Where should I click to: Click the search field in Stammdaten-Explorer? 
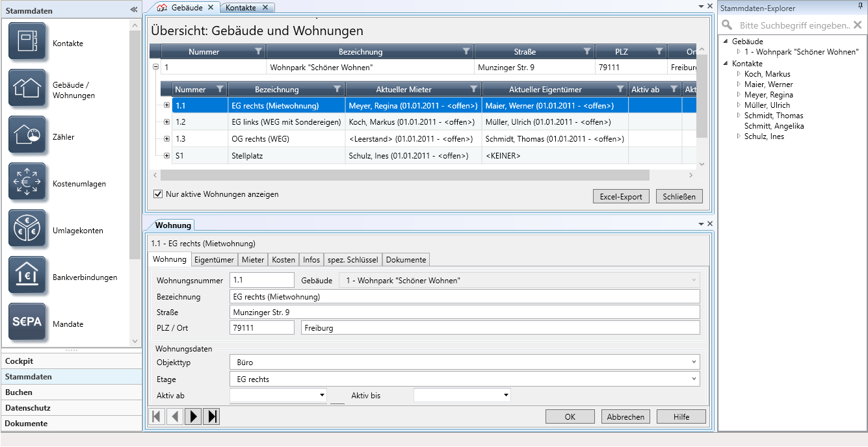(794, 25)
